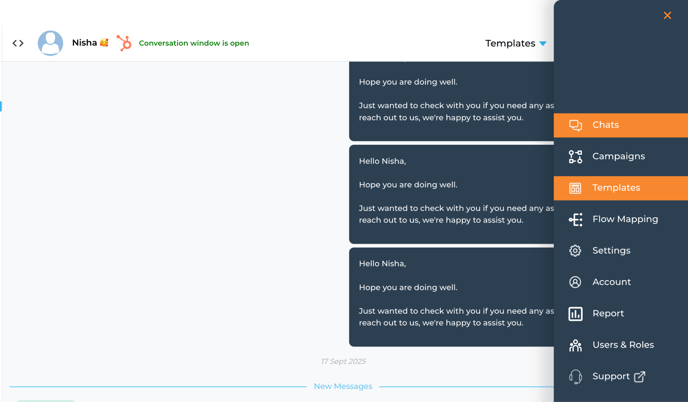Click the Templates icon in sidebar
688x402 pixels.
575,188
